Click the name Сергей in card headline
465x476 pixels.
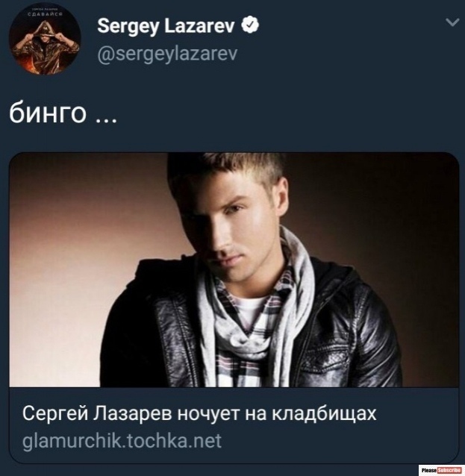(55, 413)
